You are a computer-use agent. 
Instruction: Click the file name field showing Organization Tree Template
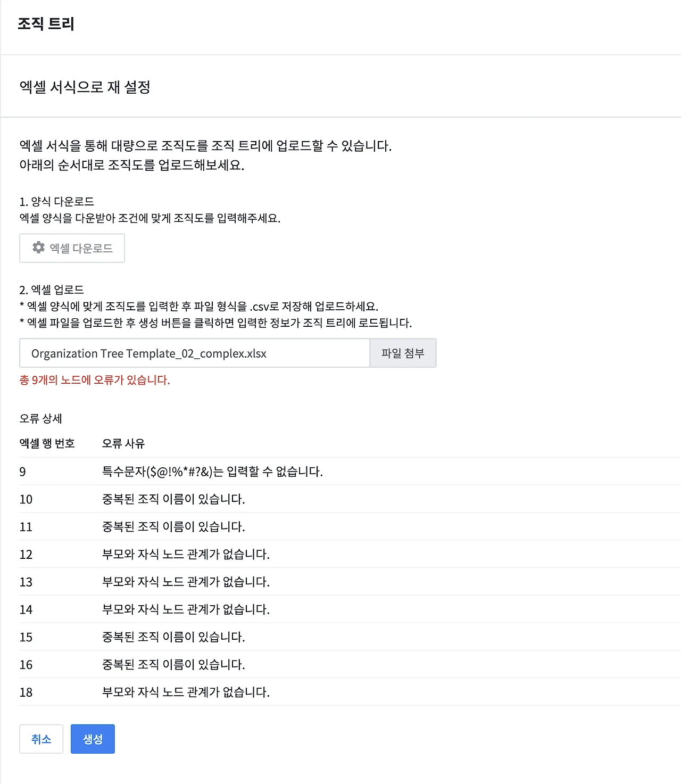[195, 353]
